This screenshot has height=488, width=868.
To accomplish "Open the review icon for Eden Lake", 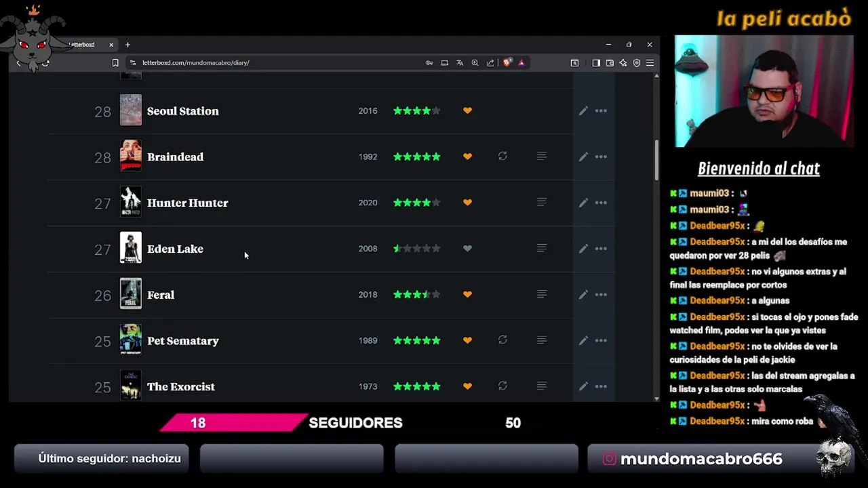I will (x=542, y=248).
